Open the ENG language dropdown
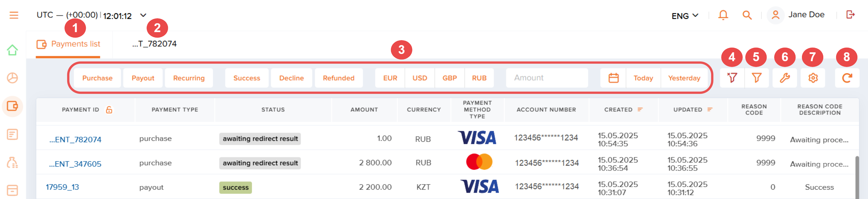Viewport: 868px width, 199px height. (x=685, y=16)
